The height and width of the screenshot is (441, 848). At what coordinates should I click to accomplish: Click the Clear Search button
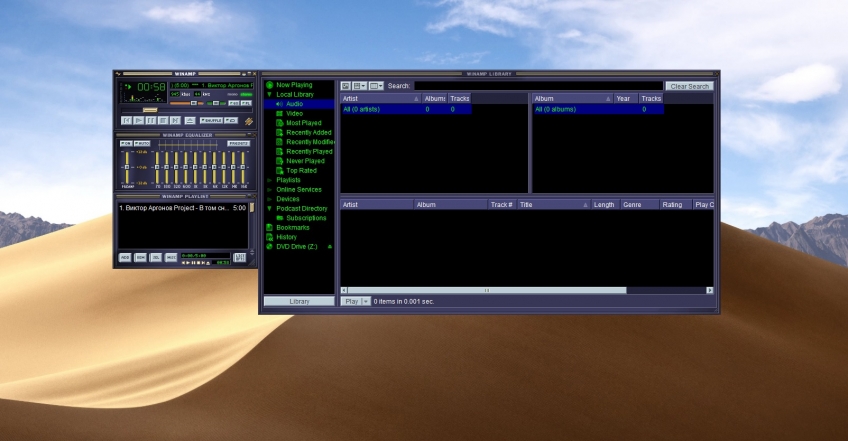tap(690, 86)
